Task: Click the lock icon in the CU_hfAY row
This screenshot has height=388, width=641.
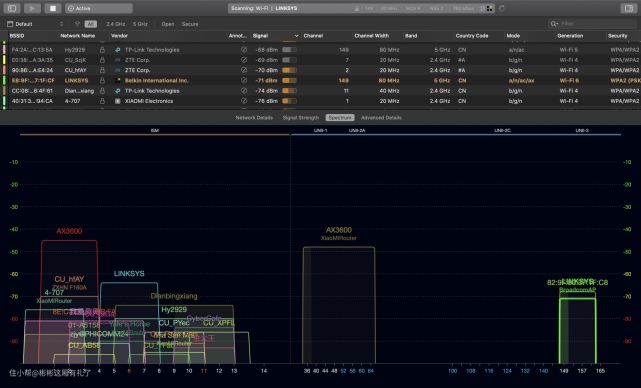Action: coord(102,70)
